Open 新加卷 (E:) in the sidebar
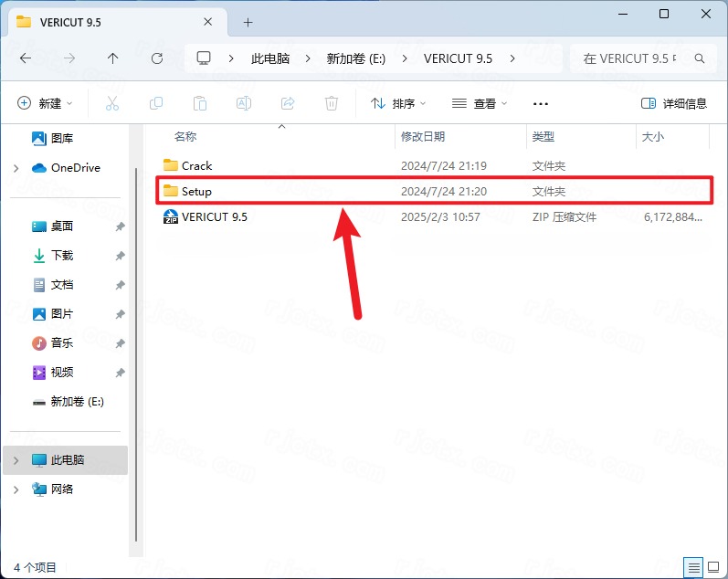The height and width of the screenshot is (579, 728). click(x=68, y=402)
